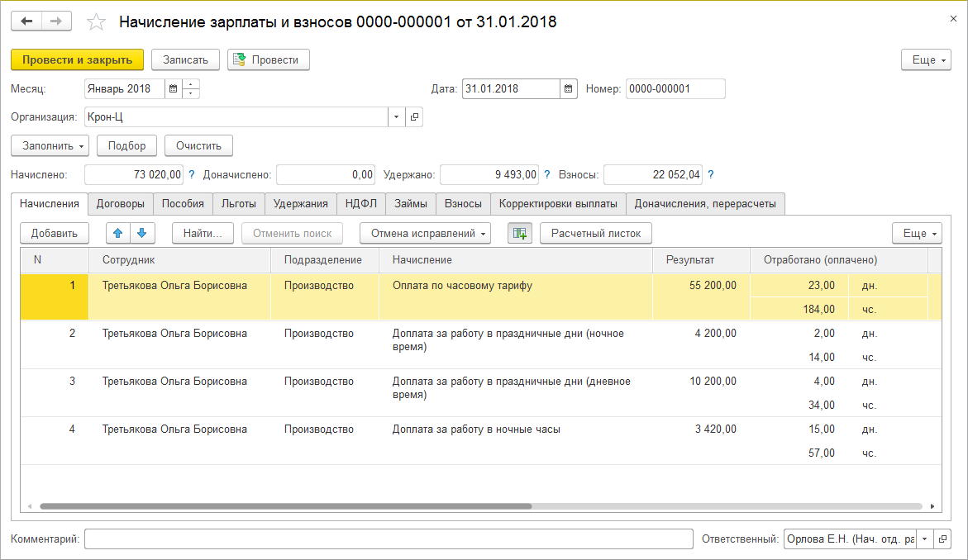The image size is (968, 560).
Task: Go back with the left arrow button
Action: pyautogui.click(x=26, y=21)
